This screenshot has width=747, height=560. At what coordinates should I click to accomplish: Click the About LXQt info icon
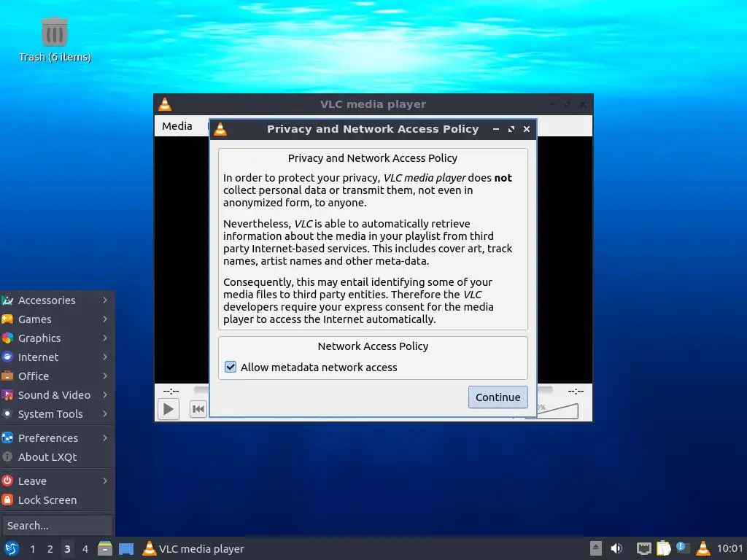click(7, 457)
